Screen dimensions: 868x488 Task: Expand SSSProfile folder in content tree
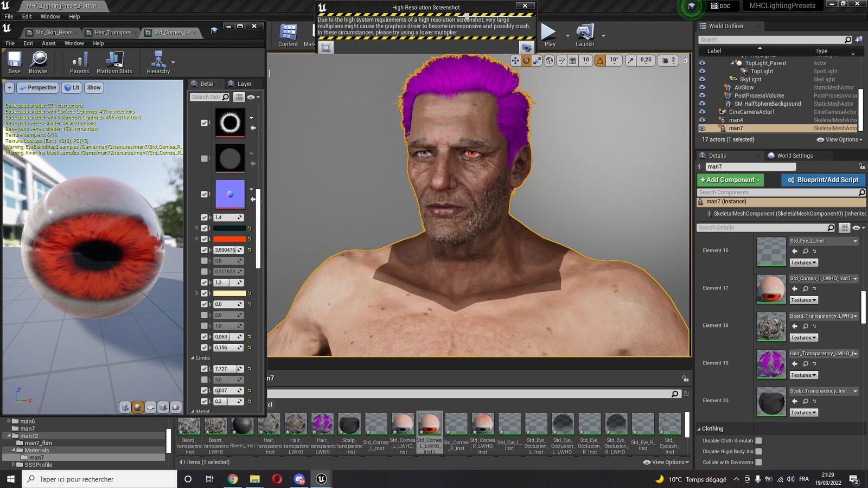[x=14, y=465]
